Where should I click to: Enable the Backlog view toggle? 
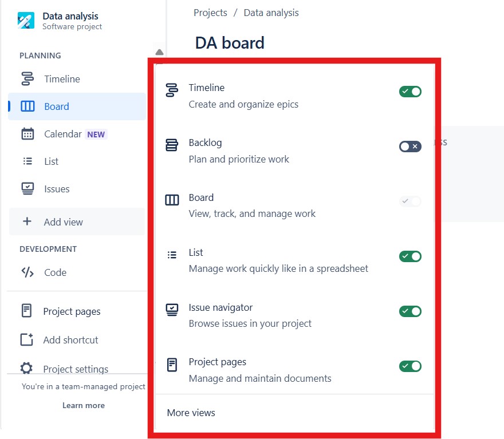[410, 147]
